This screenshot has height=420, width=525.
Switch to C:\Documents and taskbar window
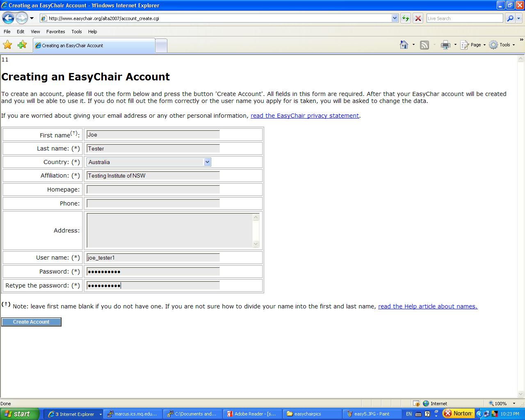click(x=192, y=414)
